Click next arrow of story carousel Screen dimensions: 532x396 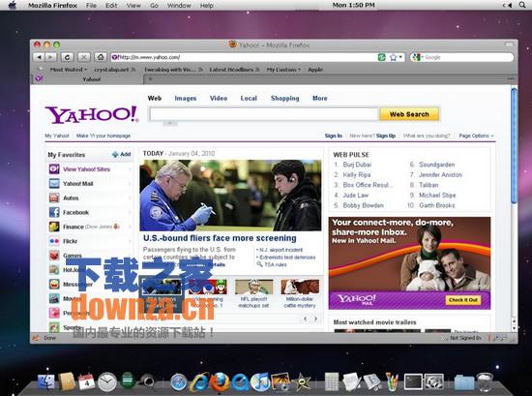pyautogui.click(x=315, y=319)
